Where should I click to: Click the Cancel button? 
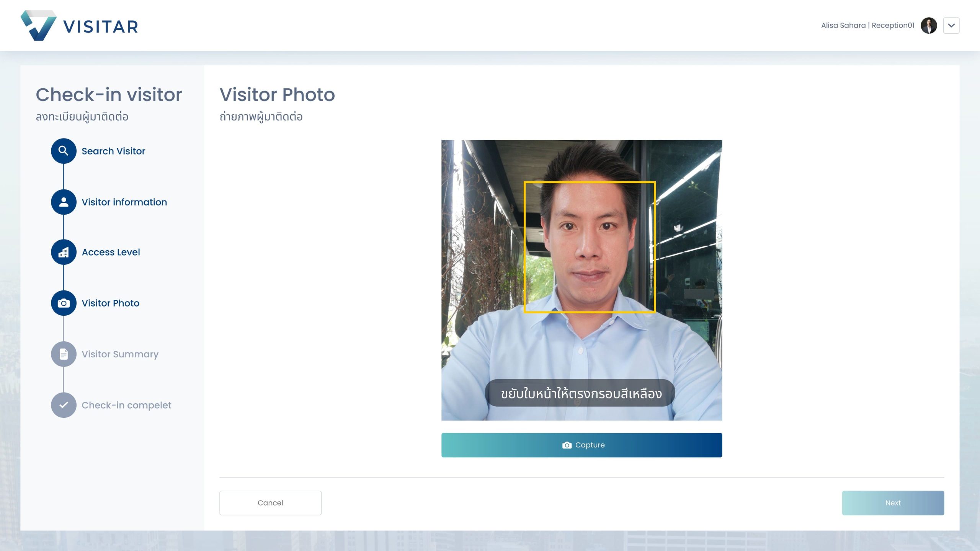click(x=270, y=503)
